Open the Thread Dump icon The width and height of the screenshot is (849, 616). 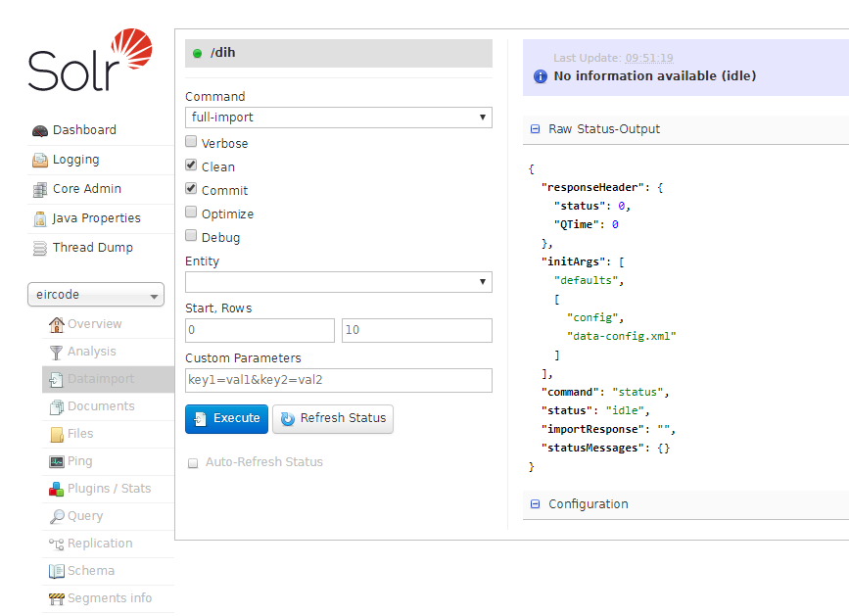[40, 249]
